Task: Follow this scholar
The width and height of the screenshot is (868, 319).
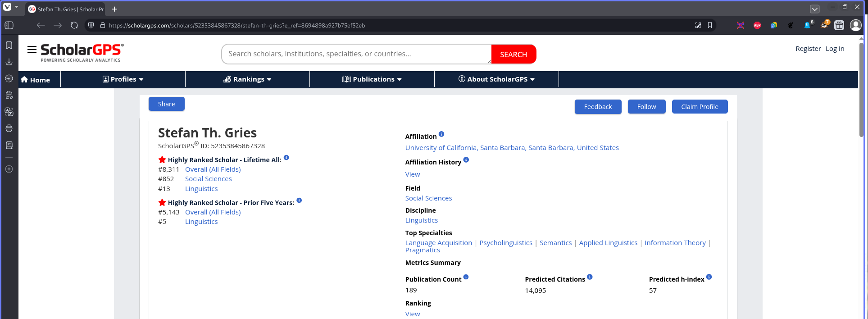Action: (646, 107)
